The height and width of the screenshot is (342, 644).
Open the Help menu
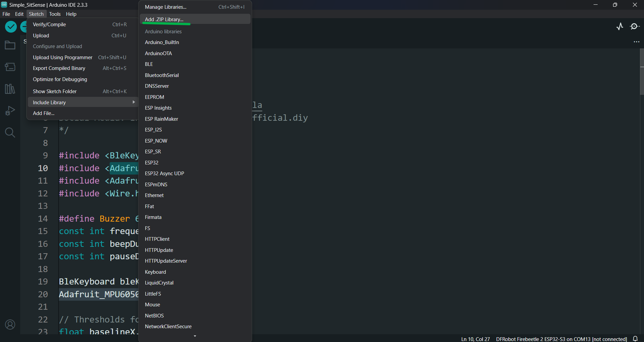pos(71,14)
